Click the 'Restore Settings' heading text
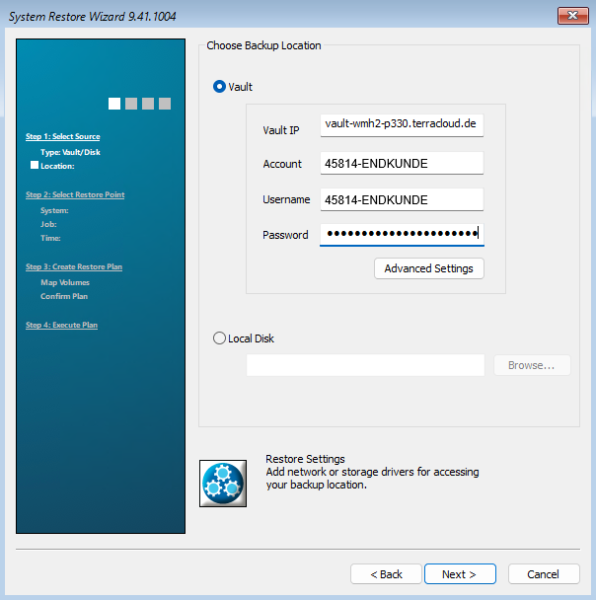The width and height of the screenshot is (596, 600). [x=305, y=459]
